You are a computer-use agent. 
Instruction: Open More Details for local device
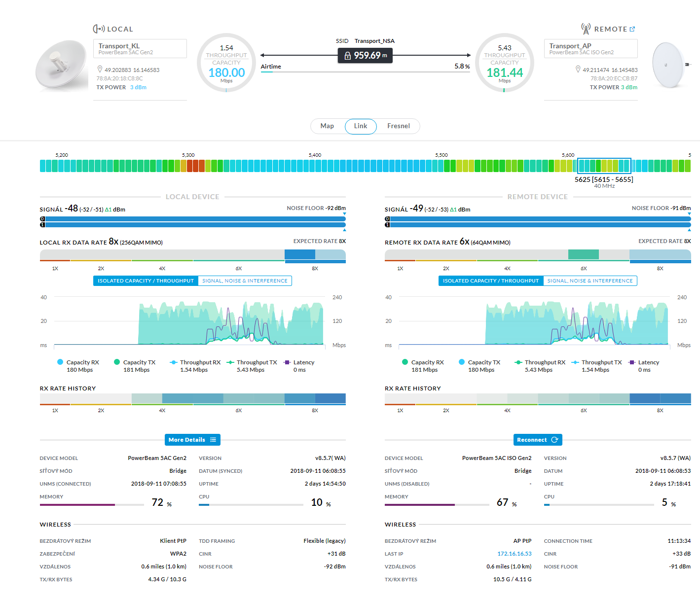pyautogui.click(x=192, y=440)
